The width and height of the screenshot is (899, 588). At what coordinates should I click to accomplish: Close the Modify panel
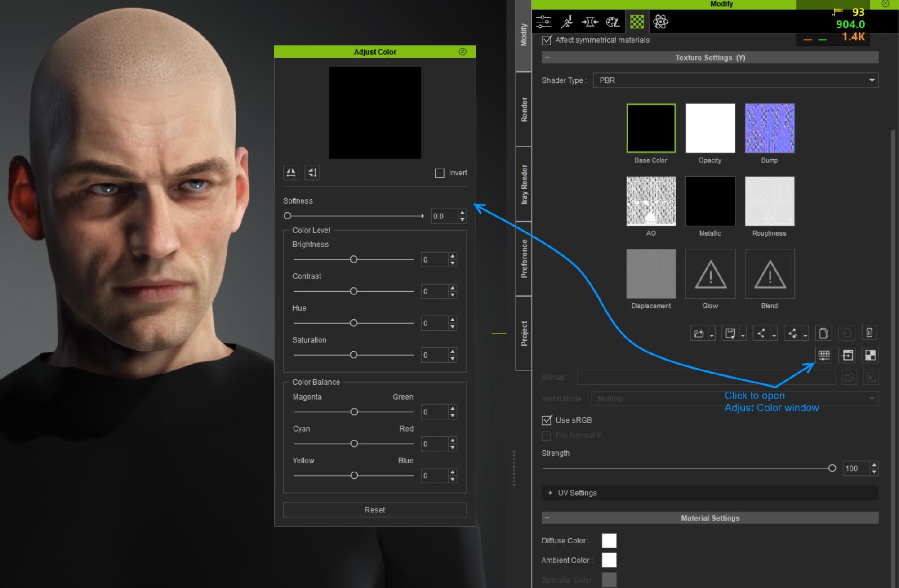click(885, 4)
